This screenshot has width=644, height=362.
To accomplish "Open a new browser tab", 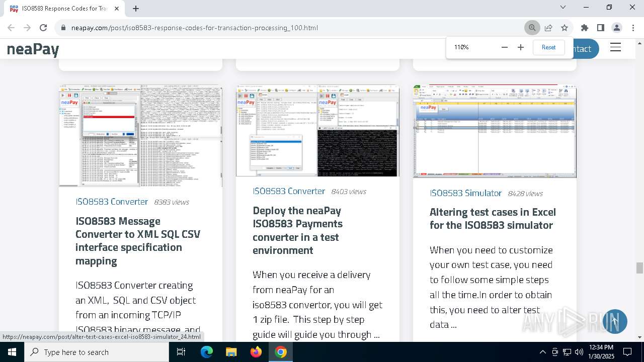I will click(136, 9).
